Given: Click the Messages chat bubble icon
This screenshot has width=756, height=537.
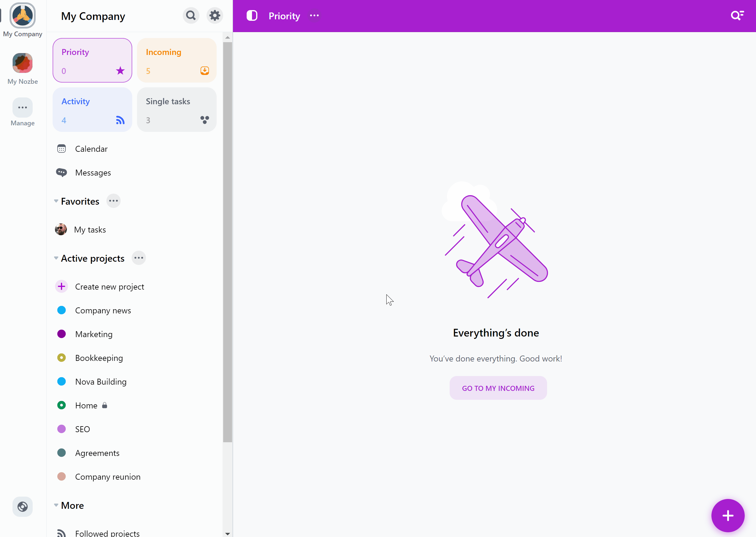Looking at the screenshot, I should click(62, 173).
